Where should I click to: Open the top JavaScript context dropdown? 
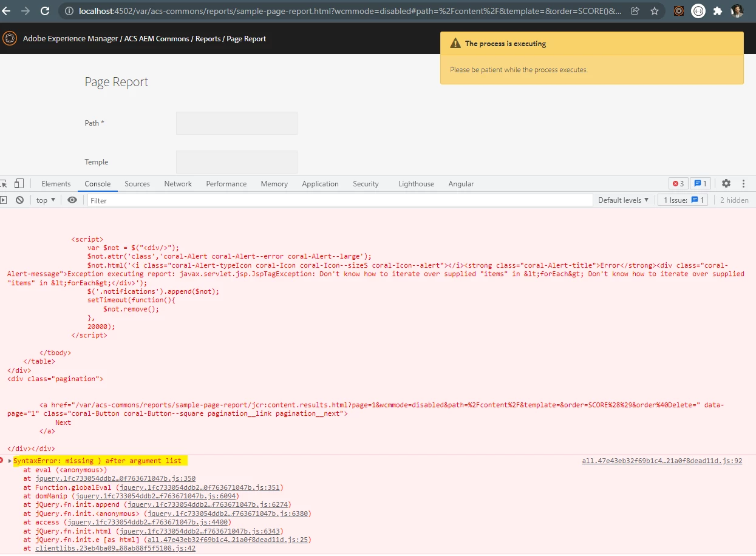(x=46, y=200)
